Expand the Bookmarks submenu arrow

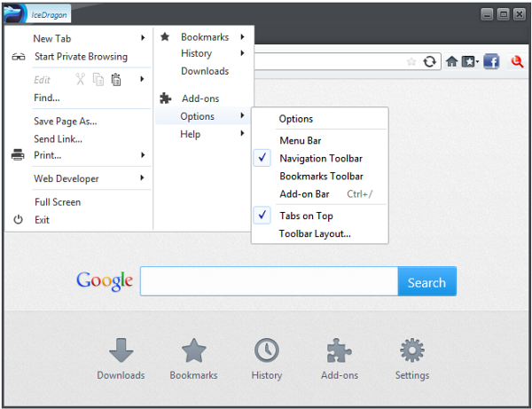point(242,36)
